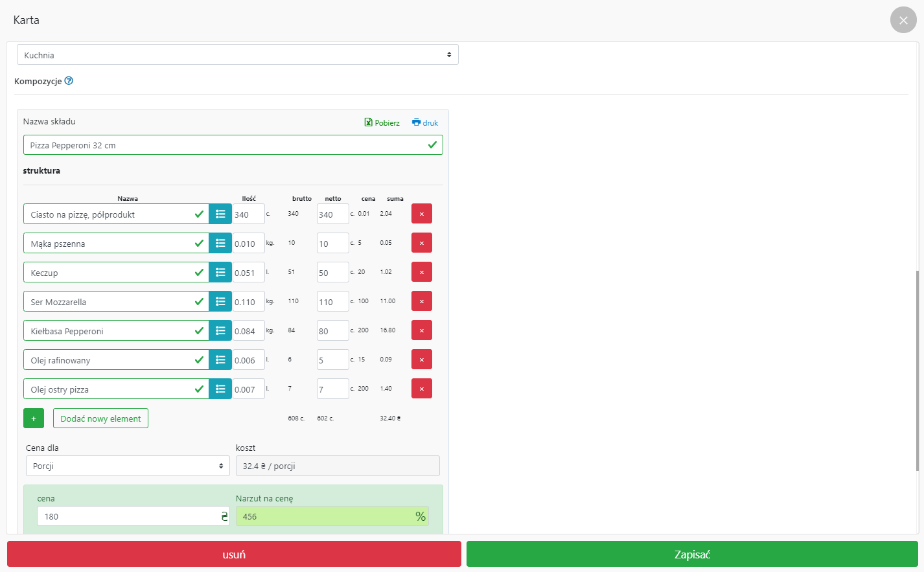Image resolution: width=924 pixels, height=572 pixels.
Task: Click the vertical scrollbar on the right
Action: [917, 371]
